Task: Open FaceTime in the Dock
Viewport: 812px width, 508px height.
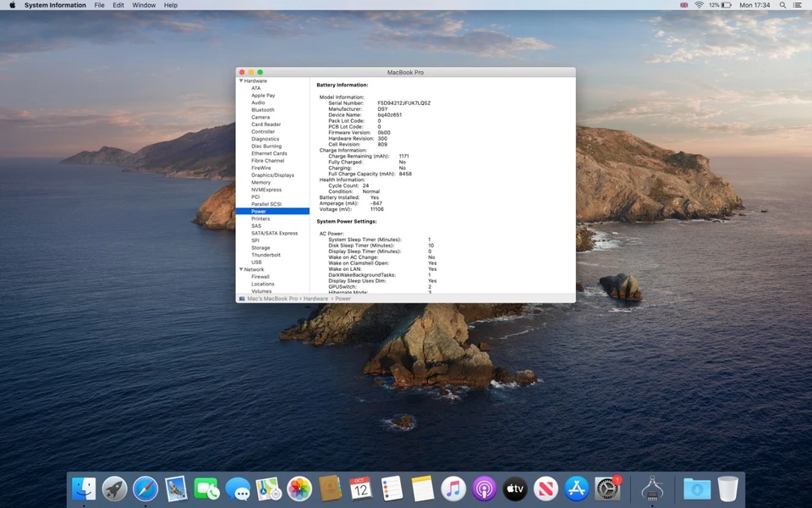Action: click(206, 489)
